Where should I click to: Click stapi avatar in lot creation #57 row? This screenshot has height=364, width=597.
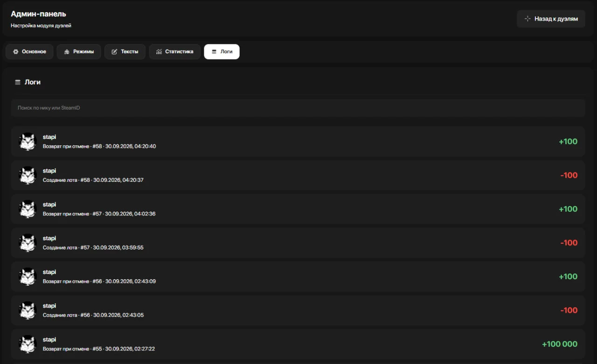click(28, 243)
